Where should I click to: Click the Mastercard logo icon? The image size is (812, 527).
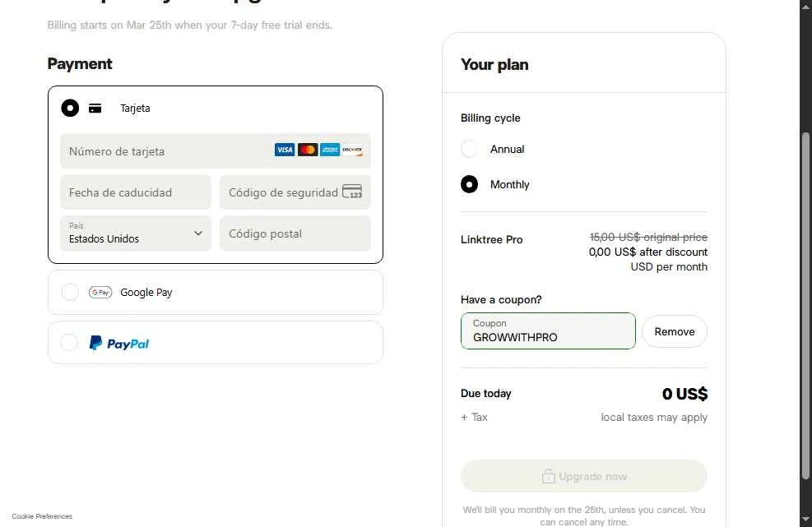pyautogui.click(x=308, y=150)
